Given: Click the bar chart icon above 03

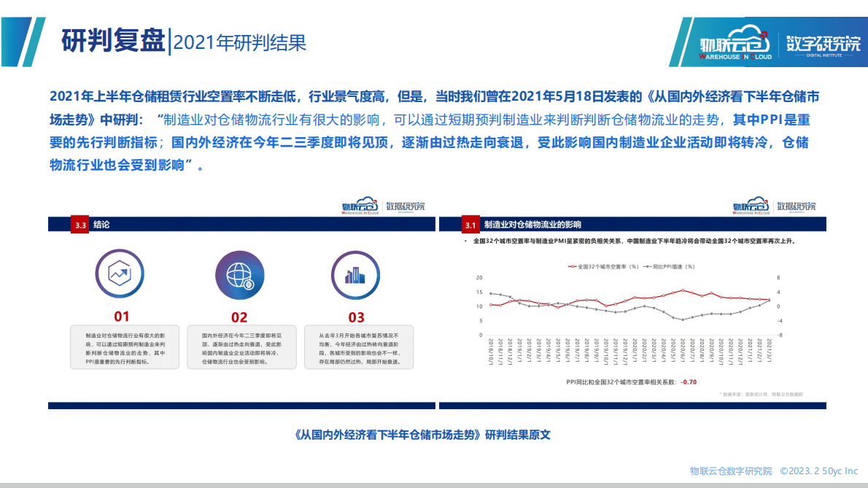Looking at the screenshot, I should click(355, 275).
